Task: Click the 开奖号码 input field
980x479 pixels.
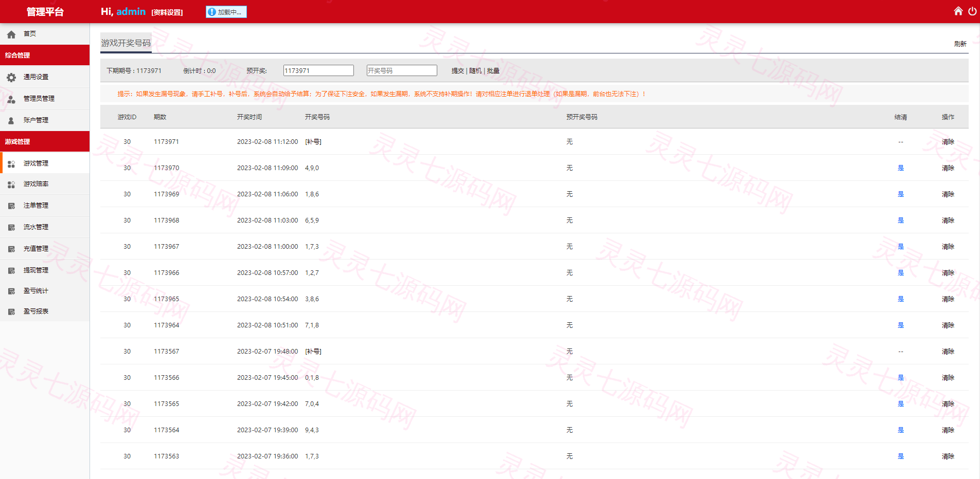Action: click(x=402, y=70)
